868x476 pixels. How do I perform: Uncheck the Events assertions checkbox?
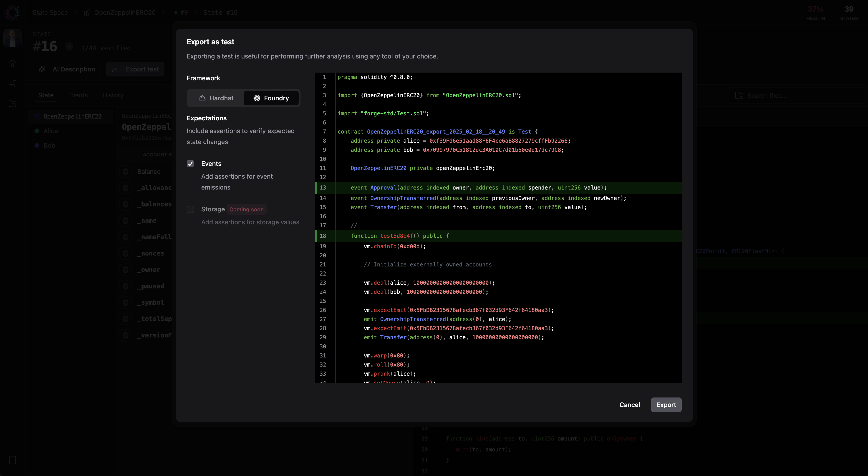190,164
